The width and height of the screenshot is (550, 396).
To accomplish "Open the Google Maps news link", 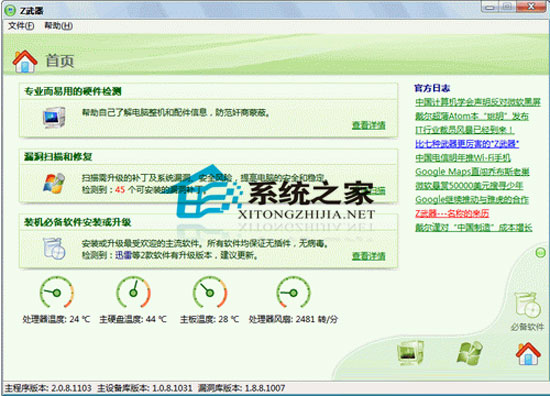I will pyautogui.click(x=472, y=172).
